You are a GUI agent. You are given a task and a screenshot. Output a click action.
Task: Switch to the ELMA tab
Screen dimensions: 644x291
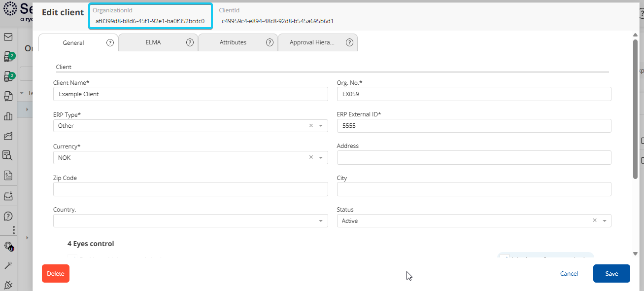click(153, 42)
